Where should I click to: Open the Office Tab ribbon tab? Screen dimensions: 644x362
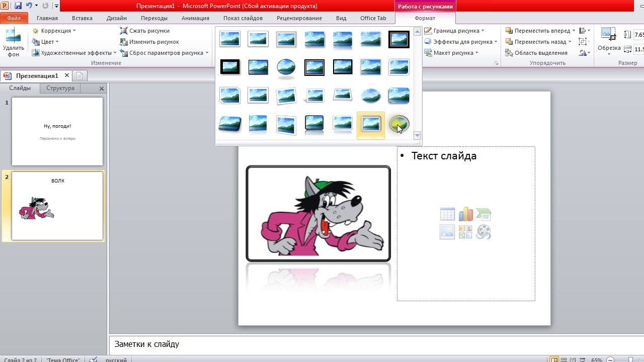click(x=373, y=18)
